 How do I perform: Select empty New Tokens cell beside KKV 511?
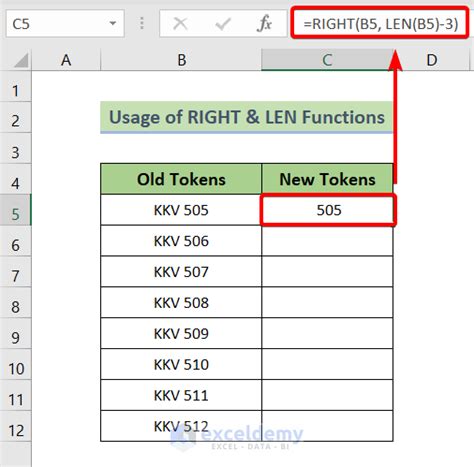[327, 395]
